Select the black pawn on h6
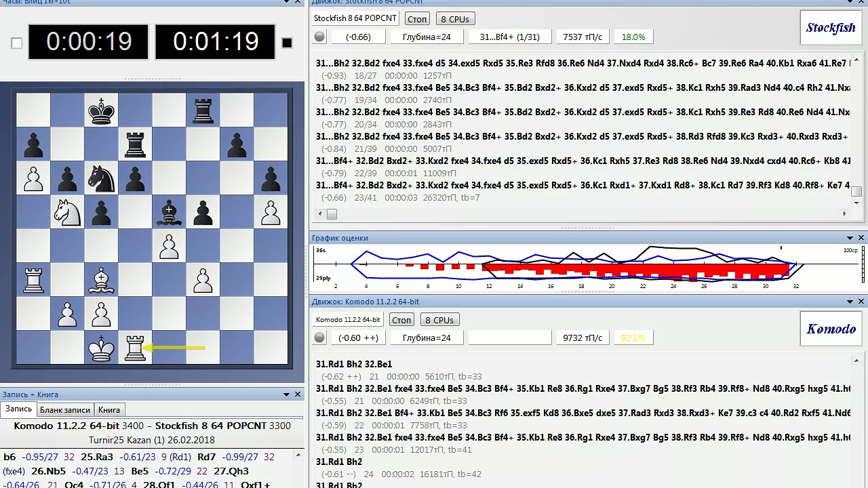 point(271,178)
